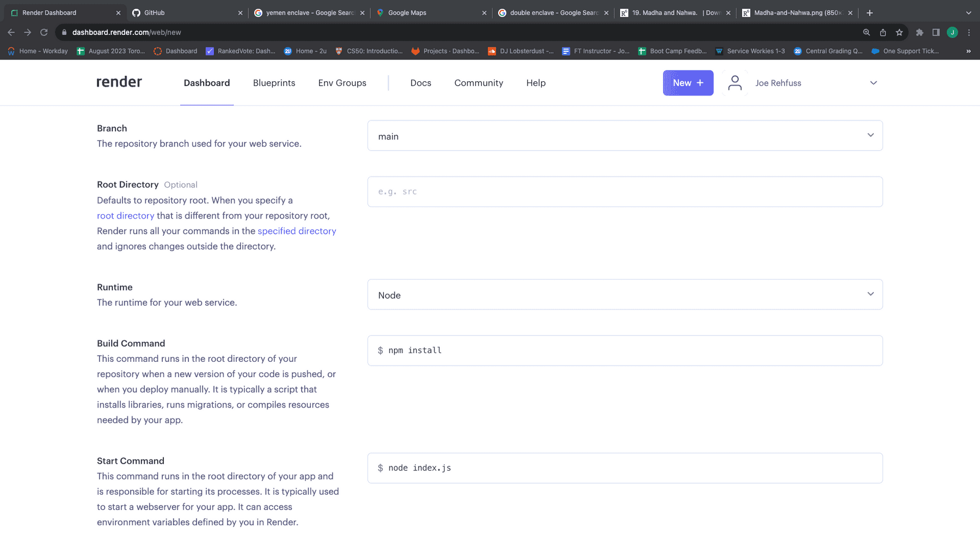Viewport: 980px width, 552px height.
Task: Reload the page in browser
Action: pos(44,33)
